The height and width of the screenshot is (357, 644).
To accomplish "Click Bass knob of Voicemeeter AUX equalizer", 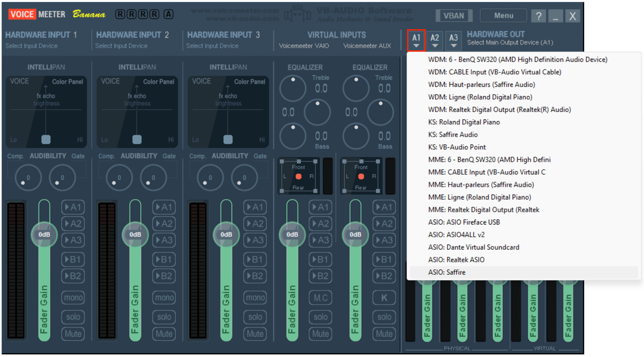I will [x=356, y=136].
